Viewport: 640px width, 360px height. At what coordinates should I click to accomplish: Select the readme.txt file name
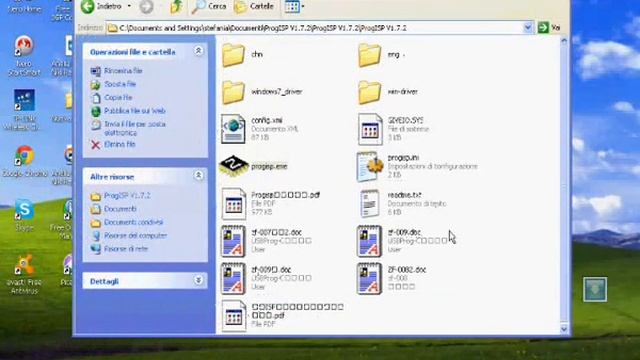404,195
